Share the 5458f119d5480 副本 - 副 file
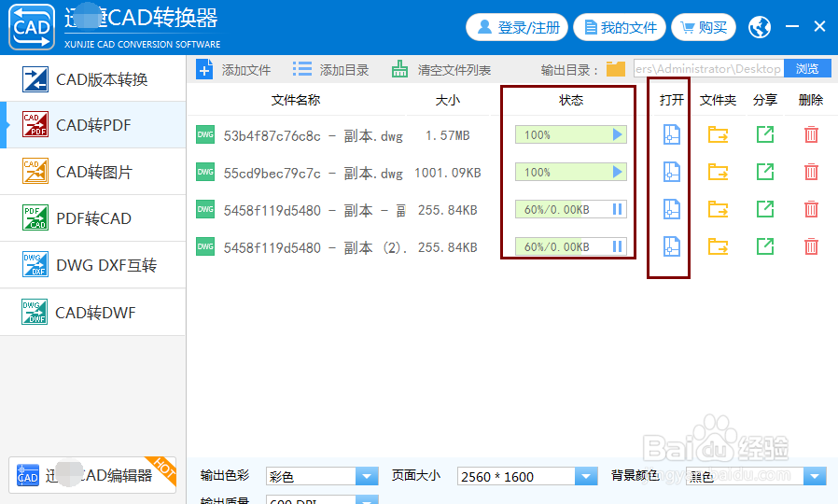 click(765, 209)
